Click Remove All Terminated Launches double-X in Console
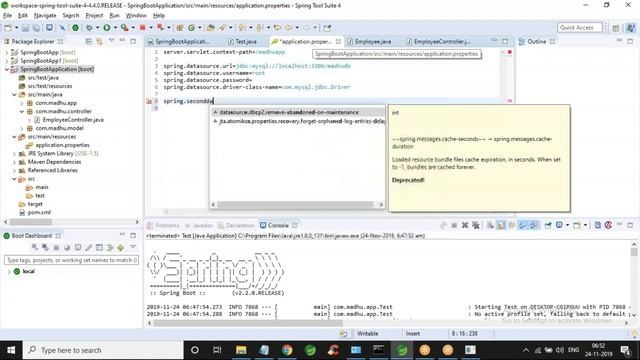640x360 pixels. tap(476, 225)
